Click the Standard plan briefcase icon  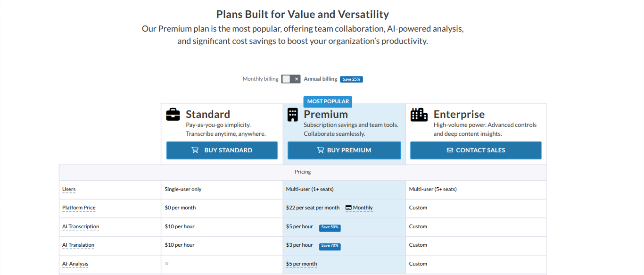(173, 115)
